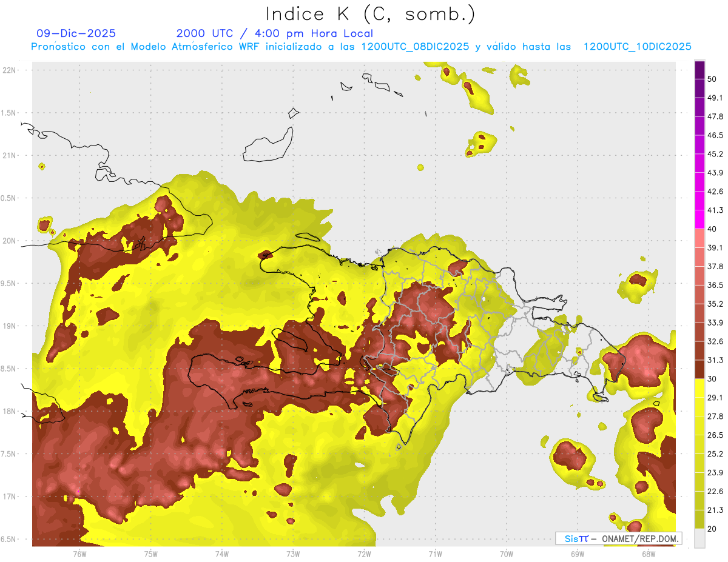Screen dimensions: 728x562
Task: Click the colorbar value '20'
Action: [712, 529]
